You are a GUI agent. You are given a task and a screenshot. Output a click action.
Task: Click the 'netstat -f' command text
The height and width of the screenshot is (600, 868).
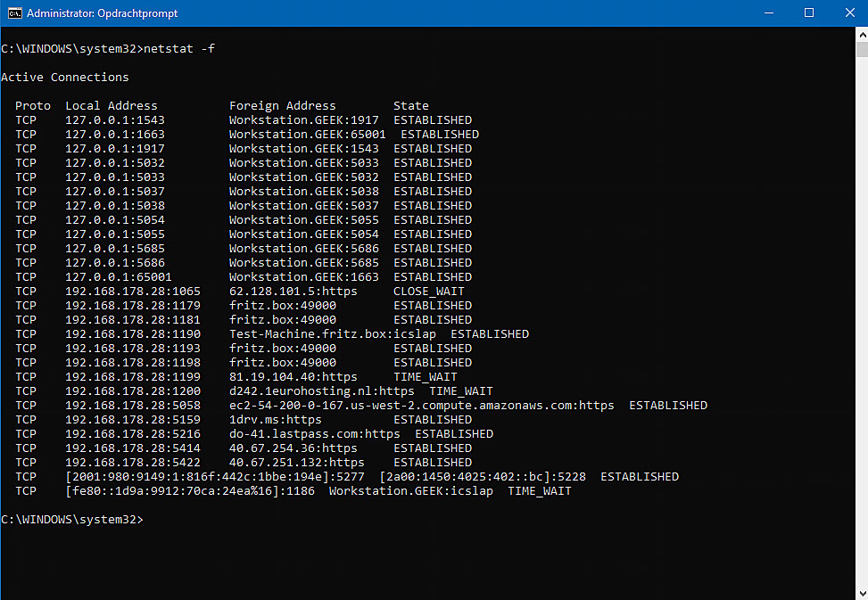(179, 49)
